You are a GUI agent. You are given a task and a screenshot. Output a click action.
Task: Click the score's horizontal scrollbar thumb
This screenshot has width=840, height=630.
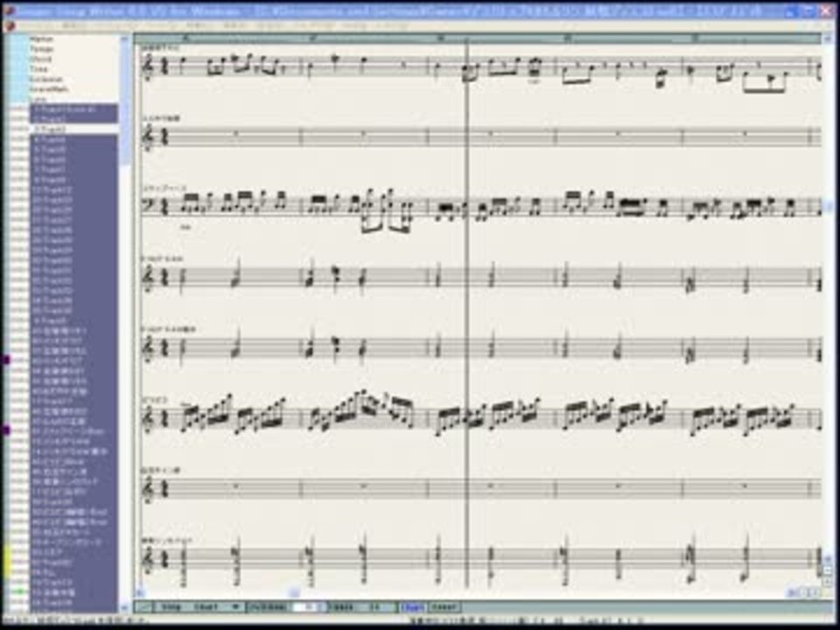point(294,592)
